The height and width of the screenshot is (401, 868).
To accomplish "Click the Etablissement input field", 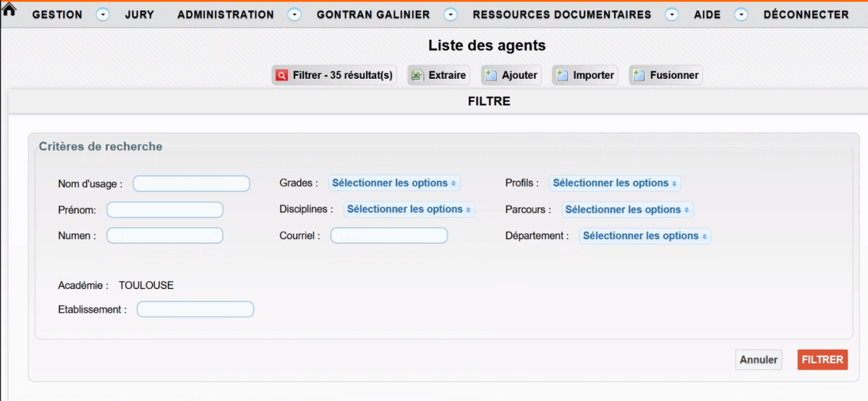I will point(195,309).
